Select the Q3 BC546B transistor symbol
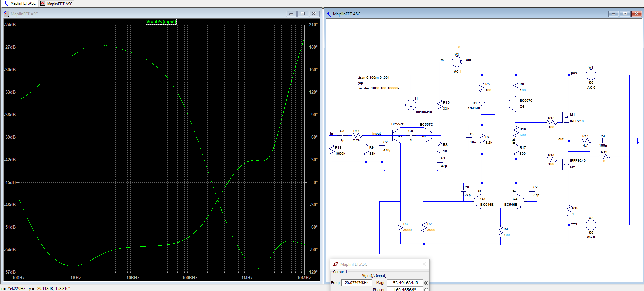 [478, 201]
